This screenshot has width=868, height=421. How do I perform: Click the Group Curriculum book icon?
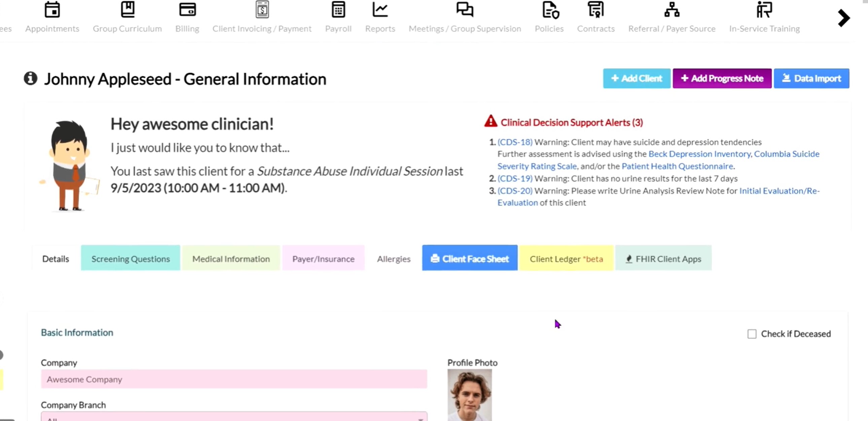click(128, 9)
